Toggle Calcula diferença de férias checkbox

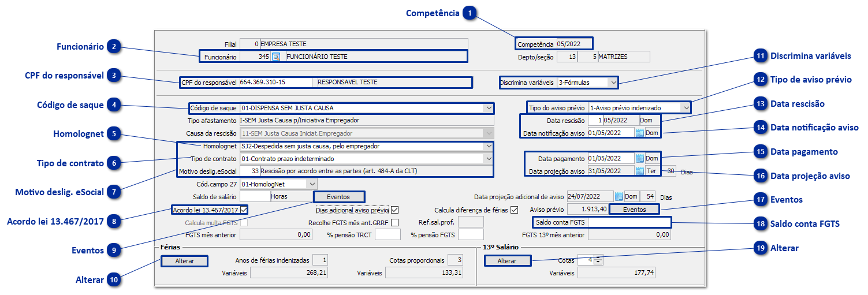coord(515,210)
